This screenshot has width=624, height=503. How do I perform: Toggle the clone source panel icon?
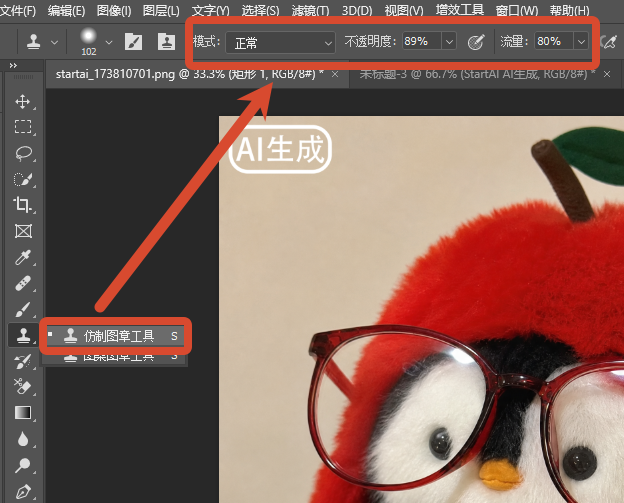(166, 41)
